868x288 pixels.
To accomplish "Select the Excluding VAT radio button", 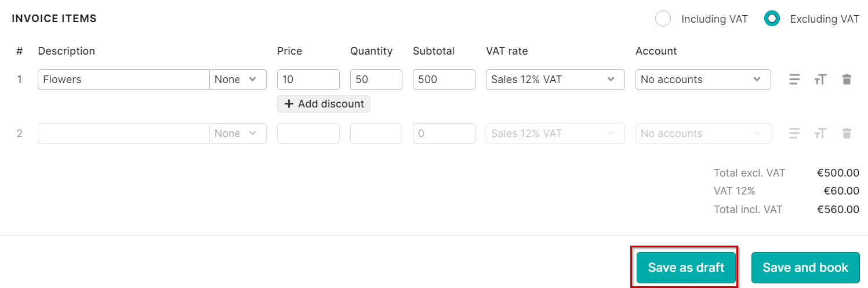I will [772, 19].
